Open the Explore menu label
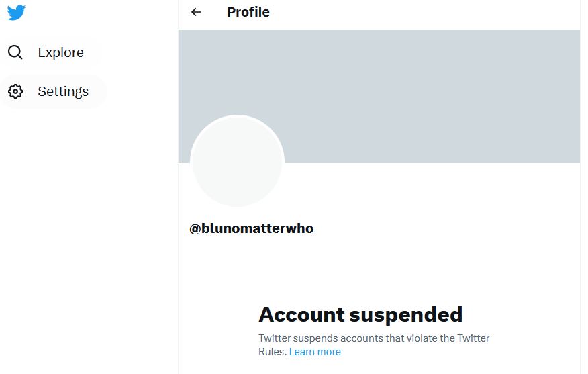Image resolution: width=588 pixels, height=374 pixels. pyautogui.click(x=61, y=52)
